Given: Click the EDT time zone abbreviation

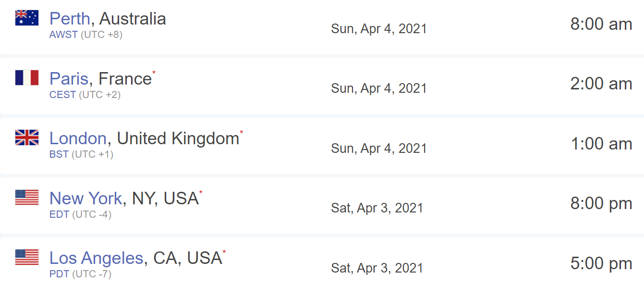Looking at the screenshot, I should pyautogui.click(x=60, y=214).
